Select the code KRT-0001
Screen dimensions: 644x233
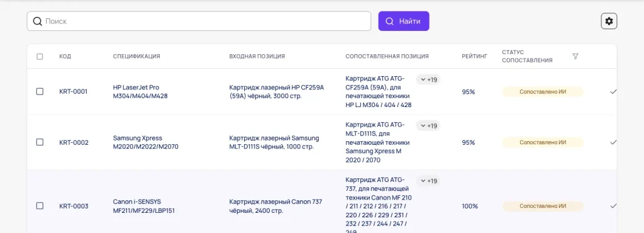coord(74,92)
